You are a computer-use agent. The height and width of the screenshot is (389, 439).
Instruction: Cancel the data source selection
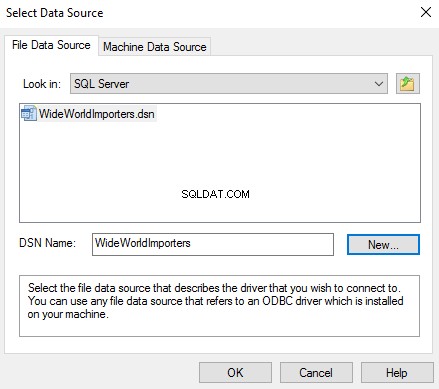[316, 373]
